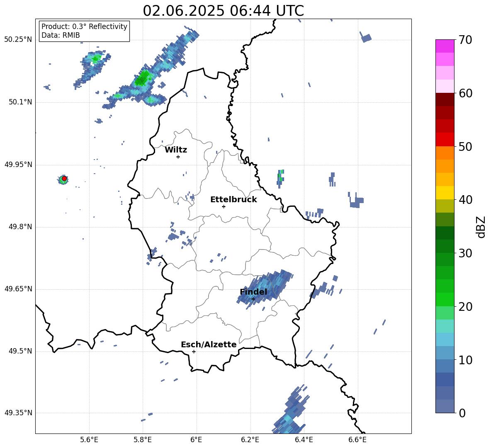
Task: Click the 6.4°E longitude label
Action: tap(304, 440)
